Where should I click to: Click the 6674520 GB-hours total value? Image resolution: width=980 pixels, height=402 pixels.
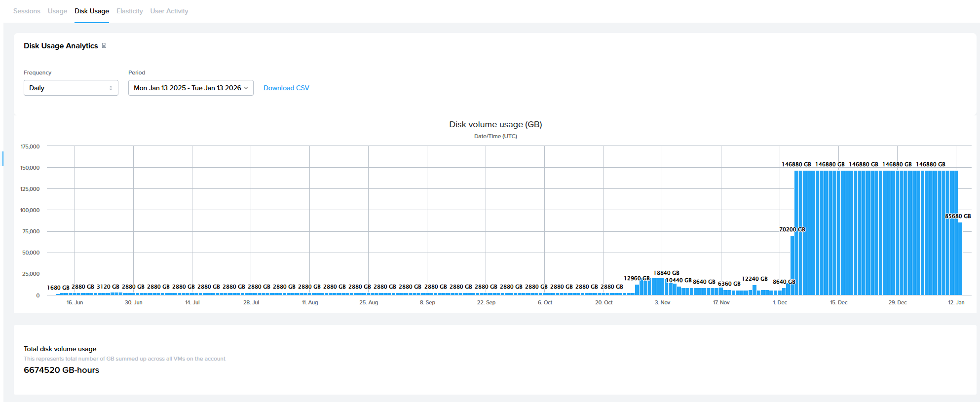click(x=61, y=370)
